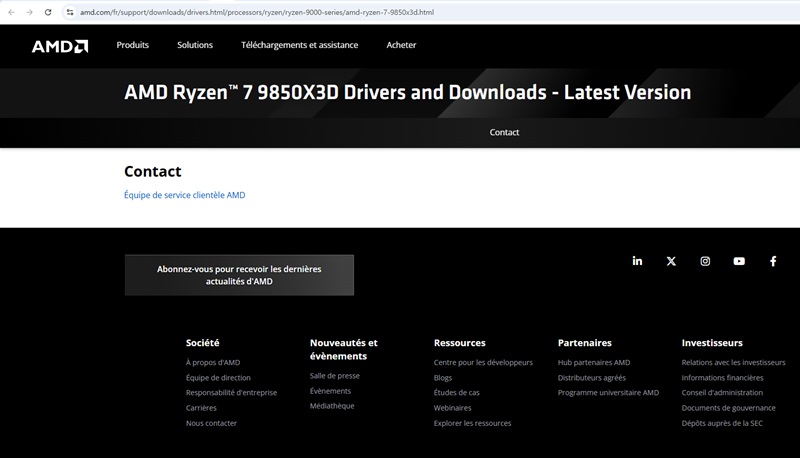Open AMD YouTube icon

(x=739, y=261)
